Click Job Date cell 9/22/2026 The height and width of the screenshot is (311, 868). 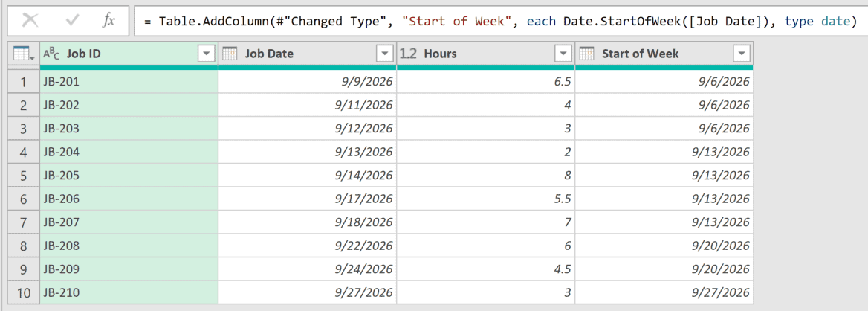[307, 246]
